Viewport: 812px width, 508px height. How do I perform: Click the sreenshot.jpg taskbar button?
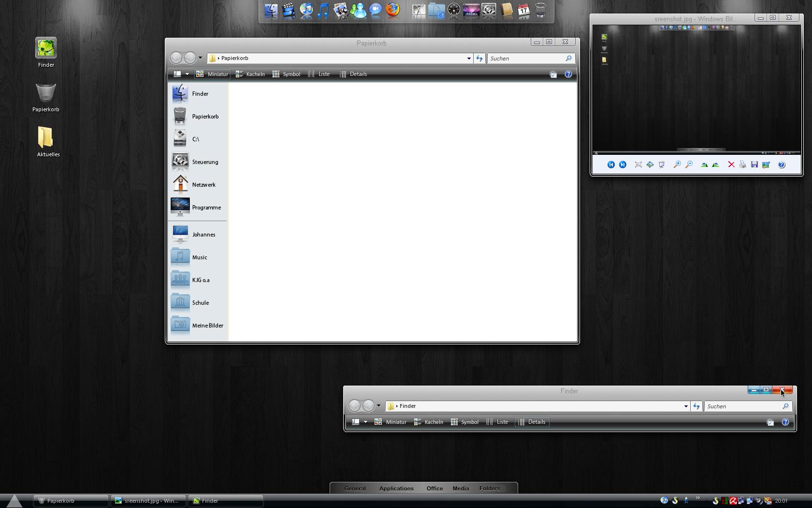(x=148, y=501)
